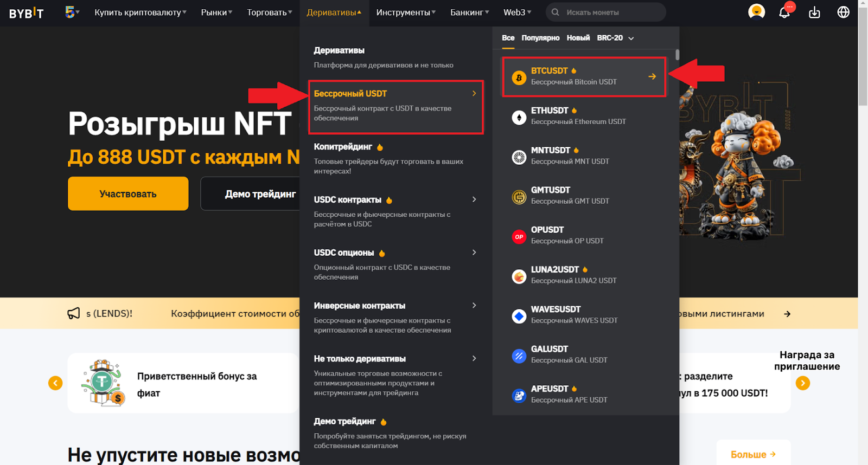Image resolution: width=868 pixels, height=465 pixels.
Task: Click the announcement megaphone icon
Action: pyautogui.click(x=73, y=313)
